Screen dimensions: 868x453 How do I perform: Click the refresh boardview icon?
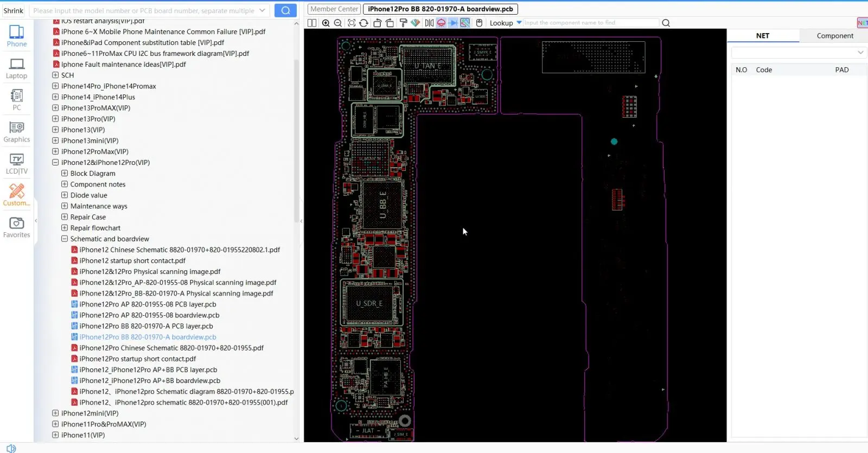[363, 23]
